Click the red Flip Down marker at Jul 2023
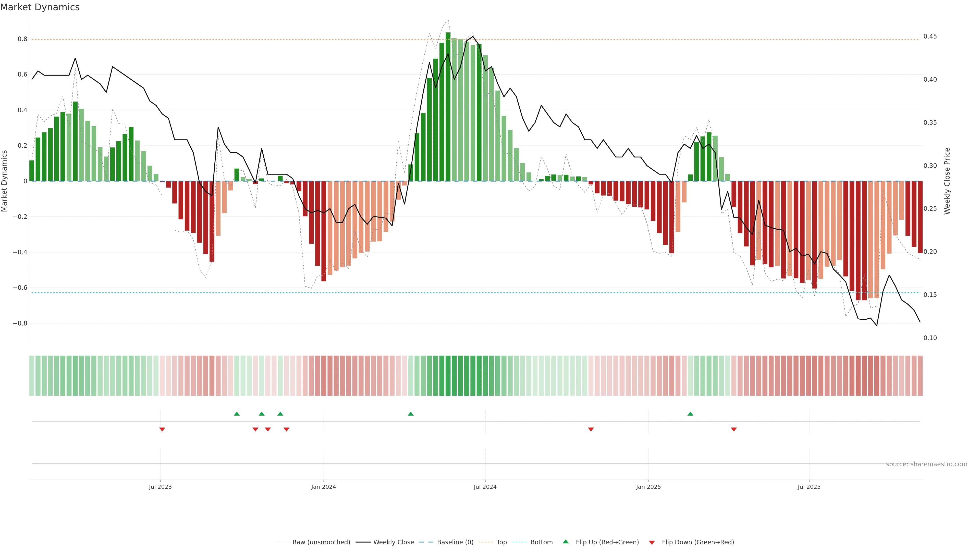 (x=162, y=429)
